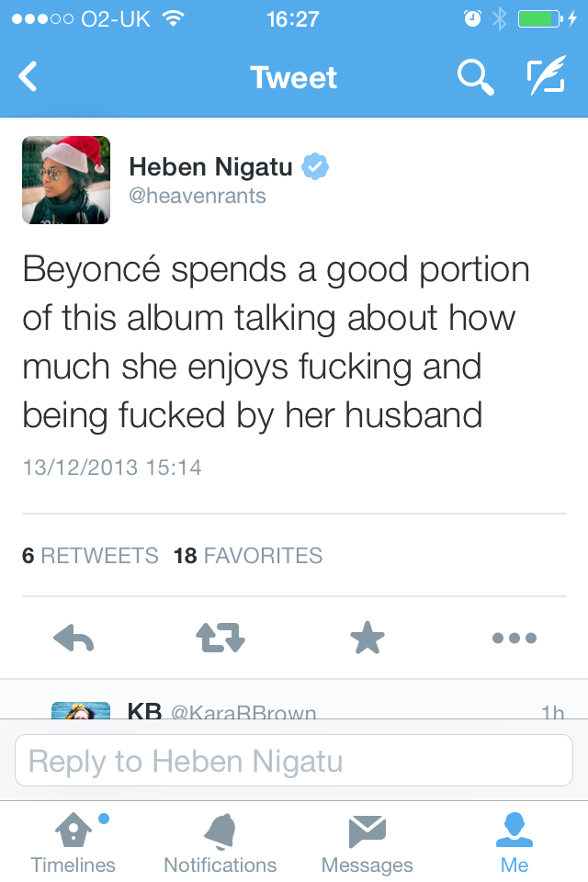The width and height of the screenshot is (588, 882).
Task: View the 18 favorites list
Action: 248,556
